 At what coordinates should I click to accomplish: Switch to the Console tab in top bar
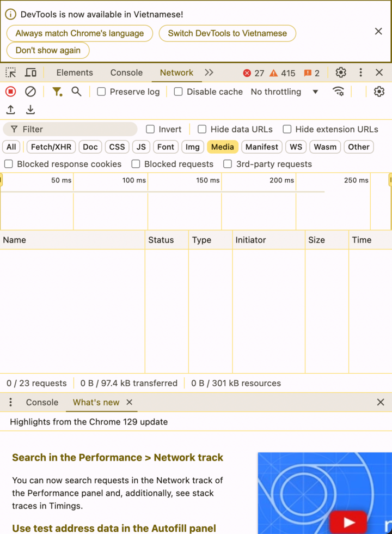pyautogui.click(x=126, y=72)
